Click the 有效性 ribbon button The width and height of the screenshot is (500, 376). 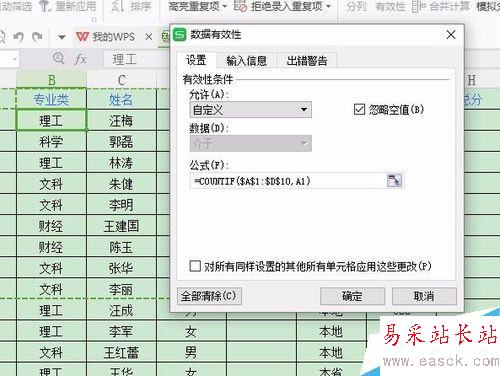tap(390, 6)
